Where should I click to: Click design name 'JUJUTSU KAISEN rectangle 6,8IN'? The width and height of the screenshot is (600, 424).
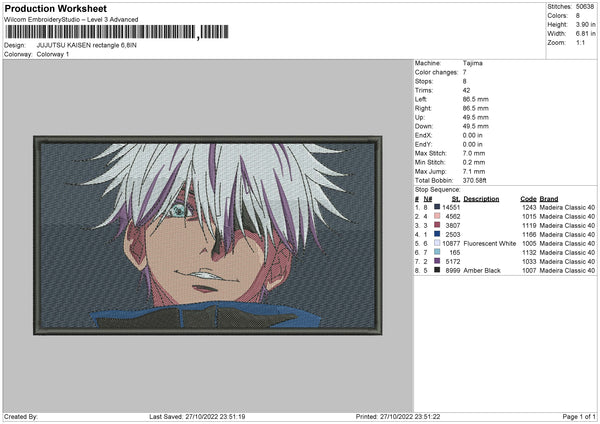click(x=86, y=45)
